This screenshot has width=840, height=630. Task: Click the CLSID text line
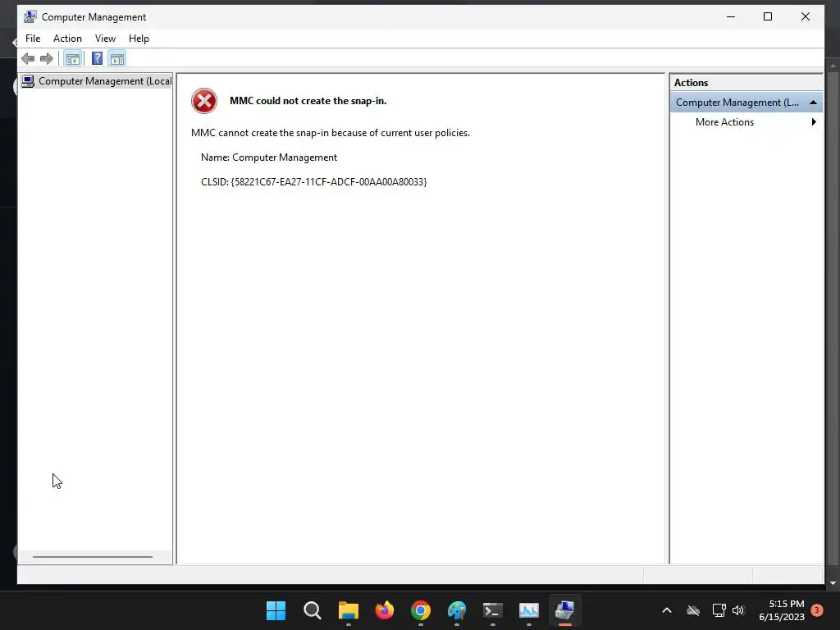pos(314,182)
